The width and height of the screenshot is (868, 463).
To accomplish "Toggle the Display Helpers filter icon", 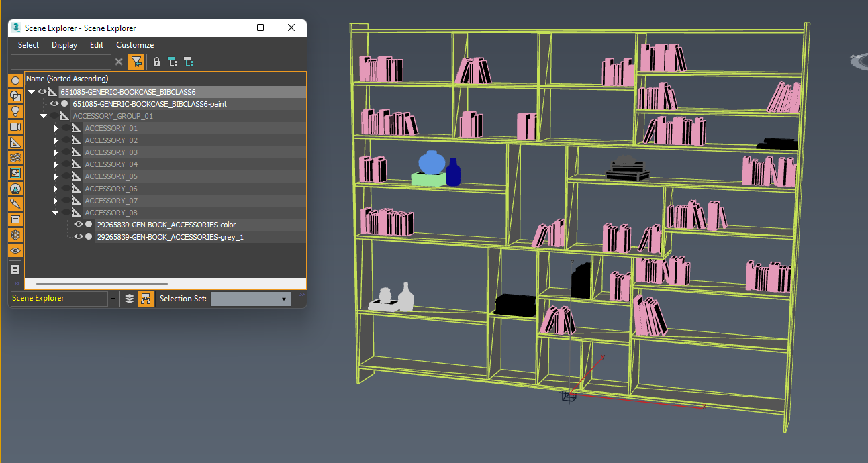I will [15, 142].
